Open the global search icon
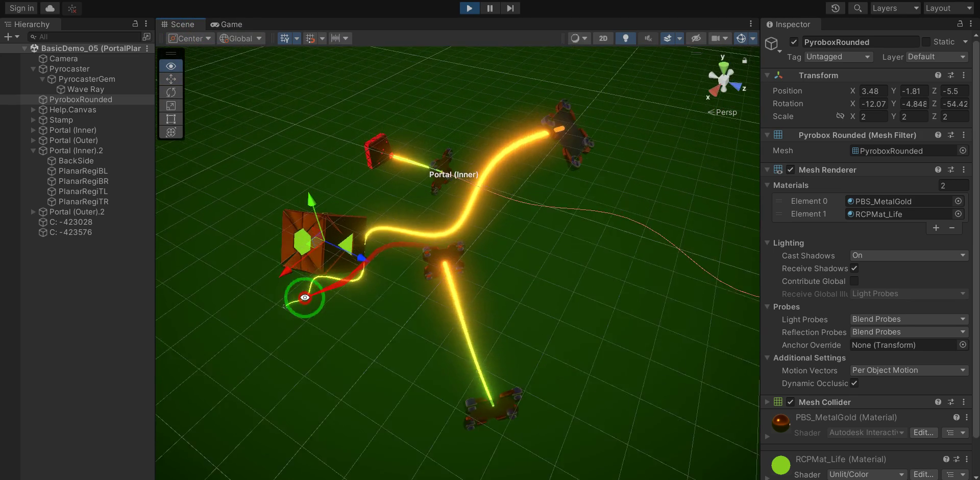980x480 pixels. click(x=857, y=8)
